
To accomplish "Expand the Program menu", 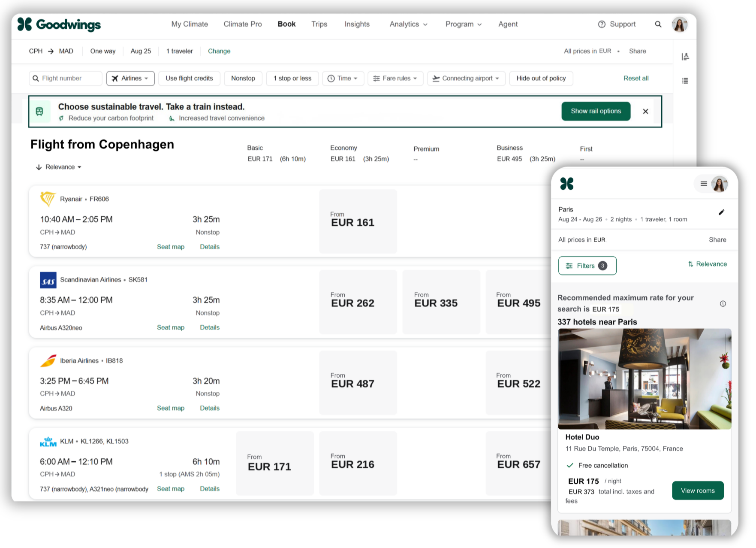I will click(464, 24).
